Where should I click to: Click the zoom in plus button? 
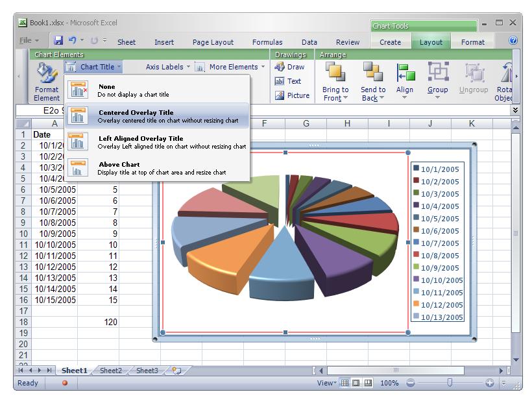(490, 383)
